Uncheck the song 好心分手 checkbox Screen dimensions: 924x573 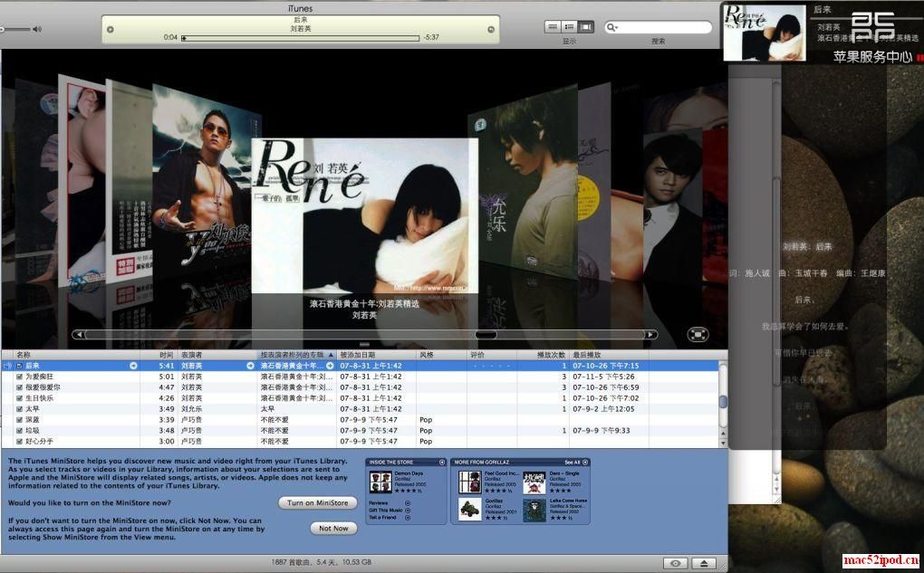(19, 441)
